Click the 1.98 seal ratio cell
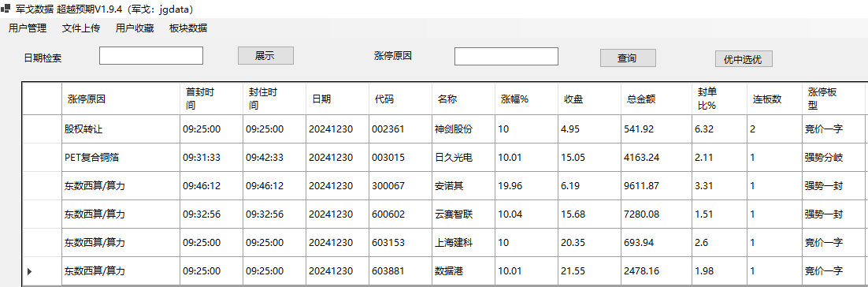This screenshot has width=868, height=287. 719,271
